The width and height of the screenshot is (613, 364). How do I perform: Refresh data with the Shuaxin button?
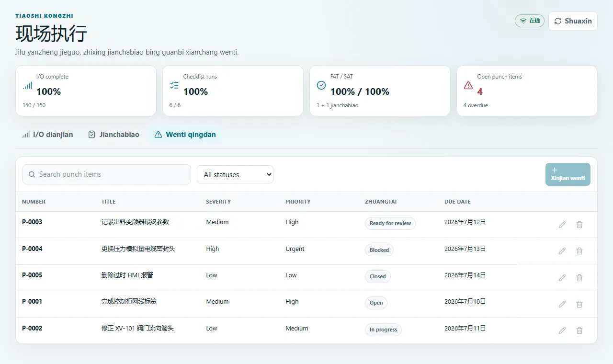pyautogui.click(x=573, y=21)
